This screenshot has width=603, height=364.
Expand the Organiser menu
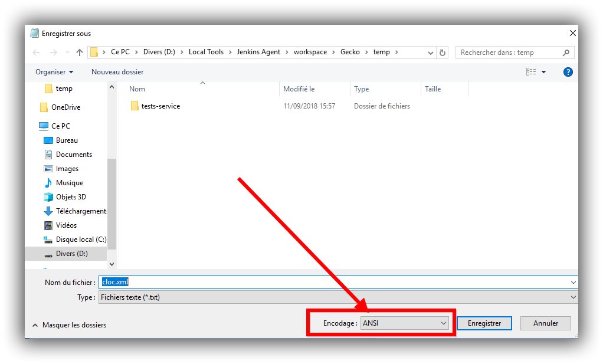(x=53, y=71)
